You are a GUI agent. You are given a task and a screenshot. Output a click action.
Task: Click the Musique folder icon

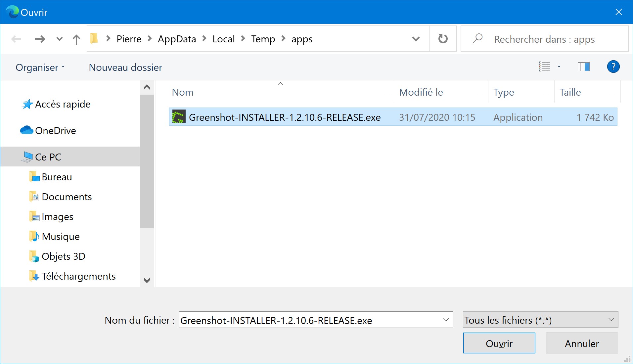tap(34, 236)
